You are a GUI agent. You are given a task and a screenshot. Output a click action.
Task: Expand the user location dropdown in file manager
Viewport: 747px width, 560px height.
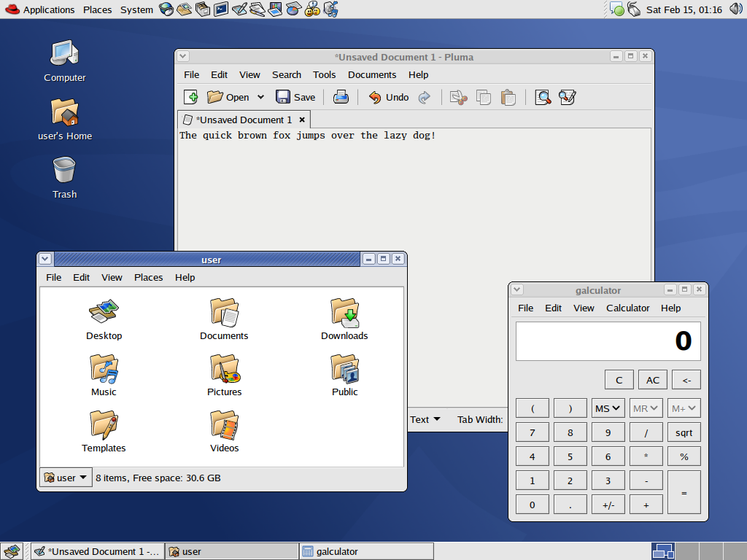(66, 478)
